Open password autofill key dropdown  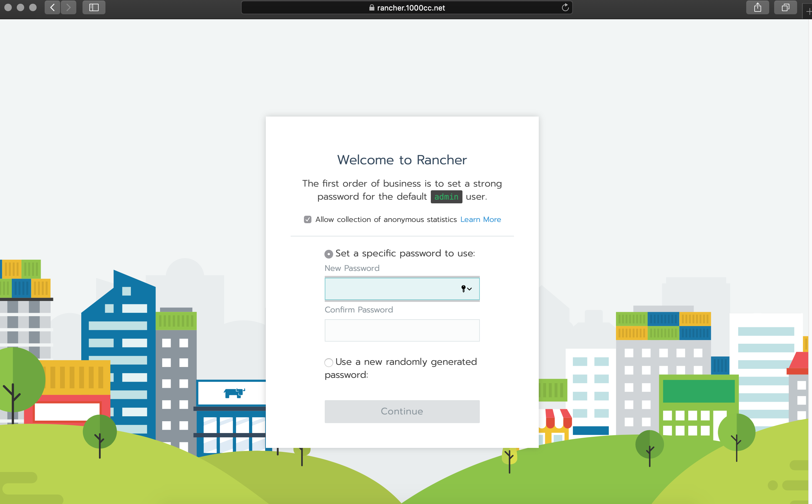[x=466, y=289]
